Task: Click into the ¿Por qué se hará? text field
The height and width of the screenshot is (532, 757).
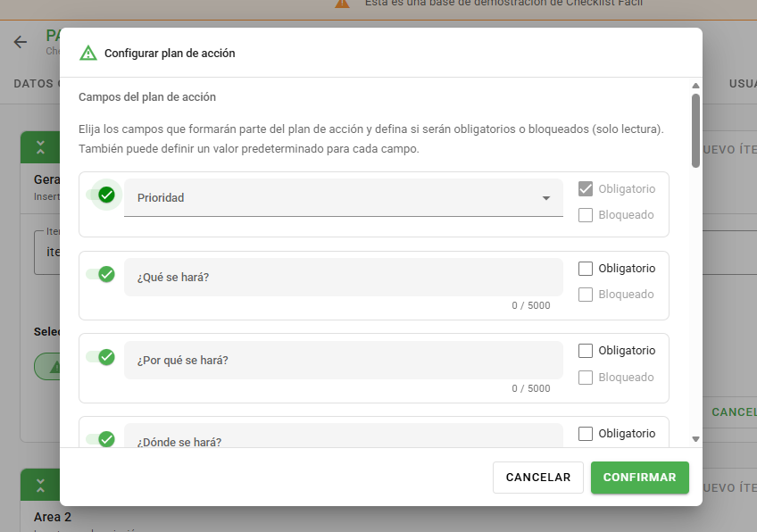Action: (344, 360)
